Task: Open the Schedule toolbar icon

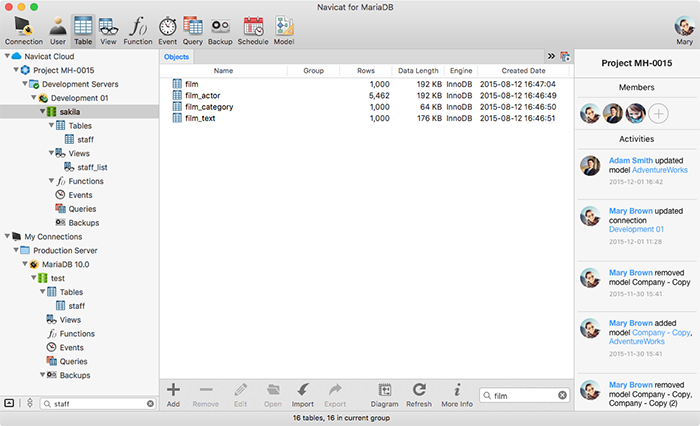Action: 253,30
